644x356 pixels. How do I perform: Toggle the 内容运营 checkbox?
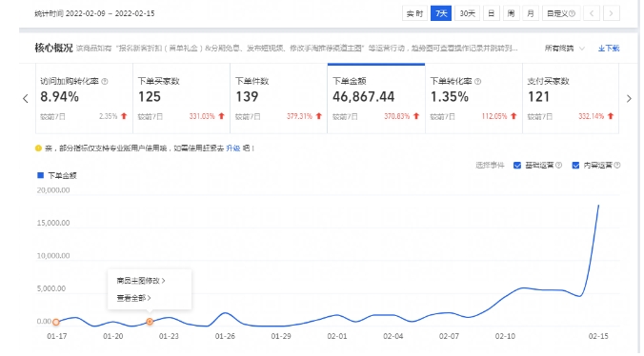coord(575,166)
